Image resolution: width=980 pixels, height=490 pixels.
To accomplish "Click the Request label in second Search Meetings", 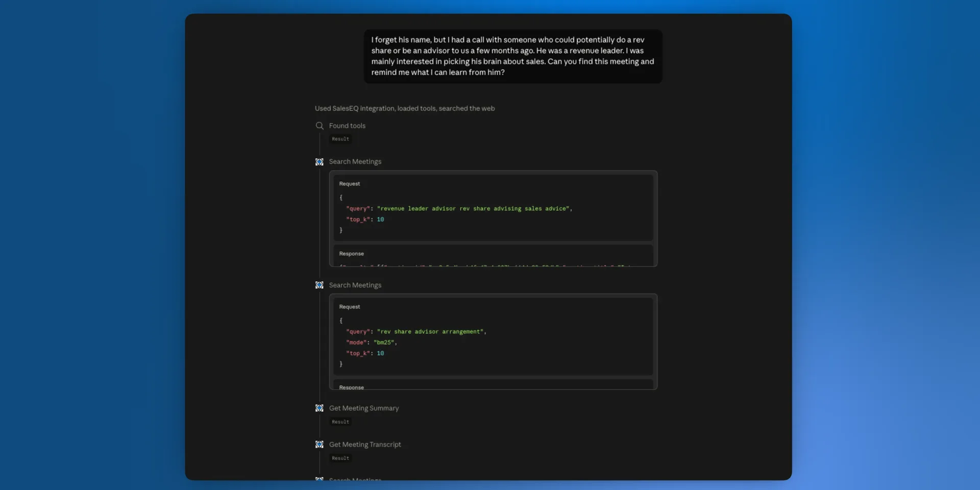I will 350,307.
